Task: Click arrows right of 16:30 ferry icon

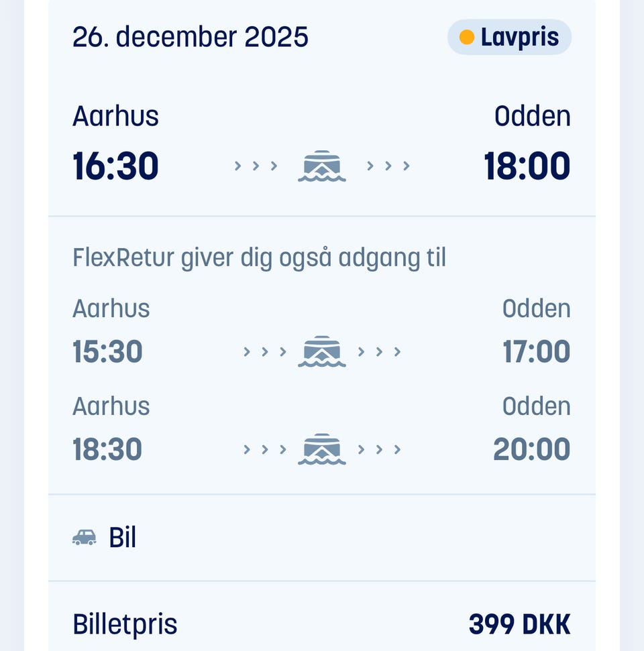Action: [388, 166]
